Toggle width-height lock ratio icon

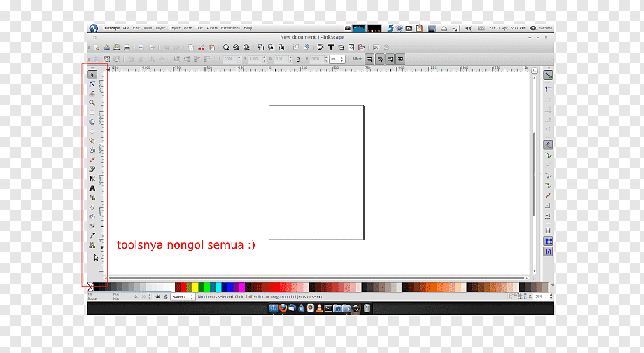(x=299, y=60)
